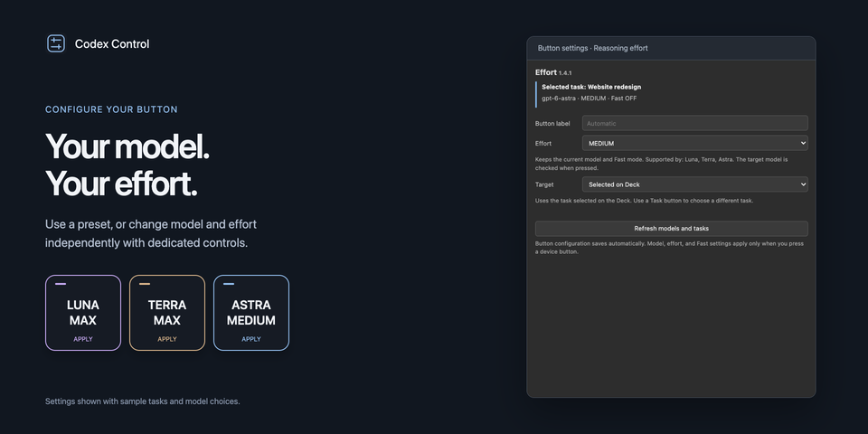Click the Refresh models and tasks button
This screenshot has width=868, height=434.
[672, 229]
